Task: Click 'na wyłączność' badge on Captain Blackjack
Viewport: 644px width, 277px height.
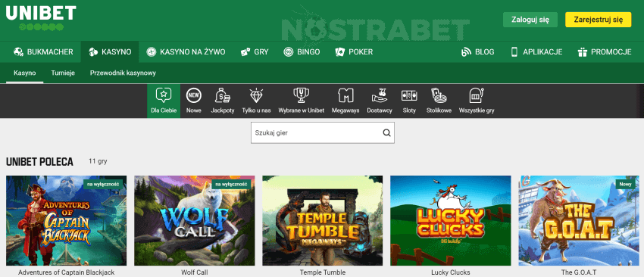Action: 103,185
